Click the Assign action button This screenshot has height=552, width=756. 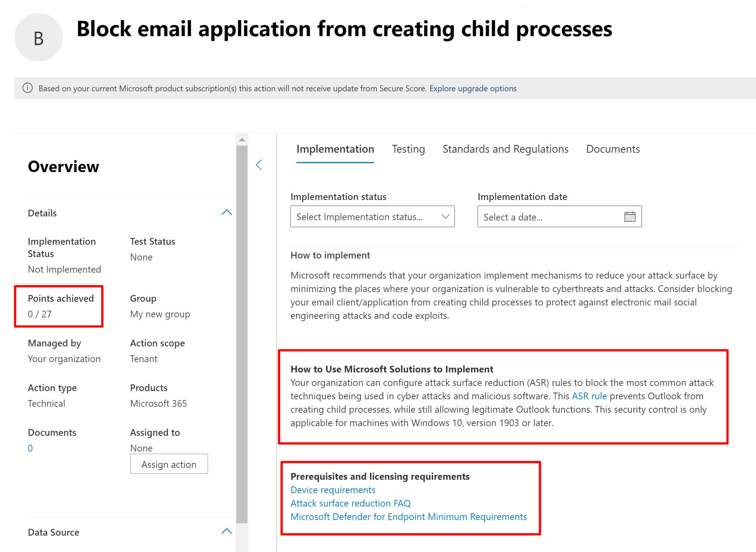tap(169, 464)
